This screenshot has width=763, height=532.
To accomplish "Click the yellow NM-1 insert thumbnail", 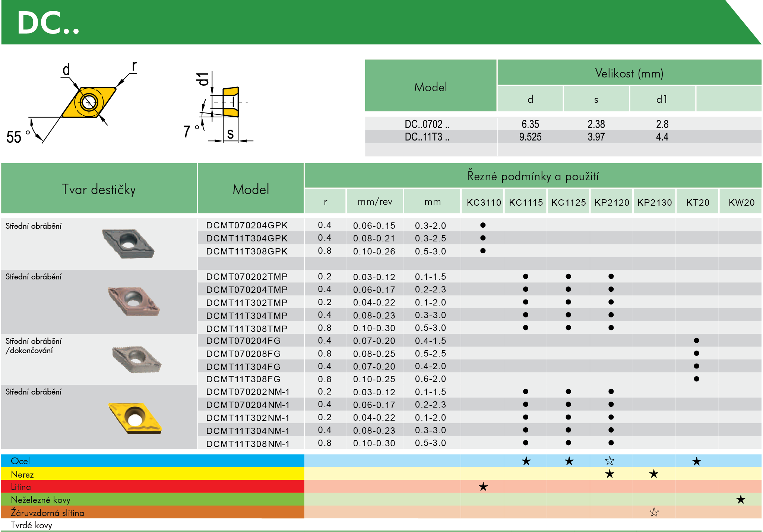I will pos(135,418).
